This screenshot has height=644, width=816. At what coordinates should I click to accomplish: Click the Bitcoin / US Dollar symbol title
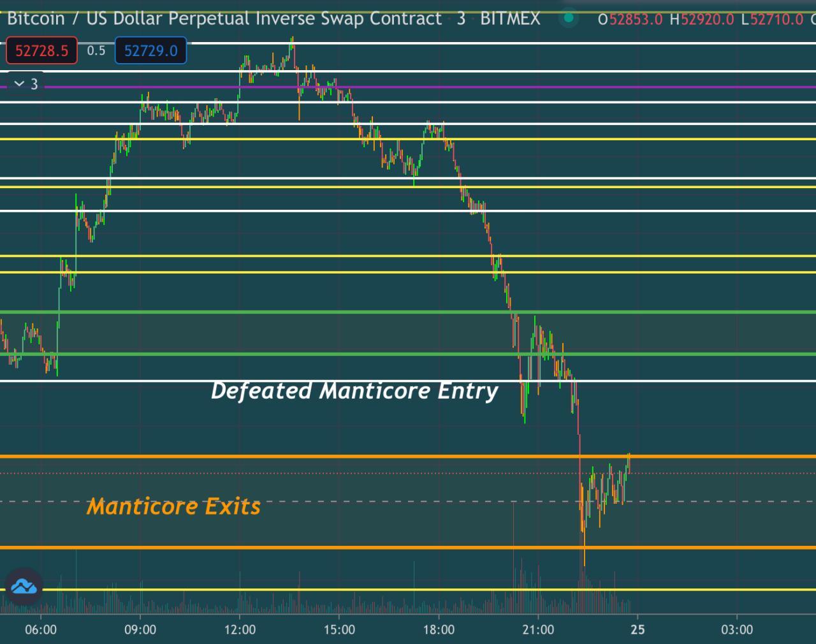(x=224, y=18)
